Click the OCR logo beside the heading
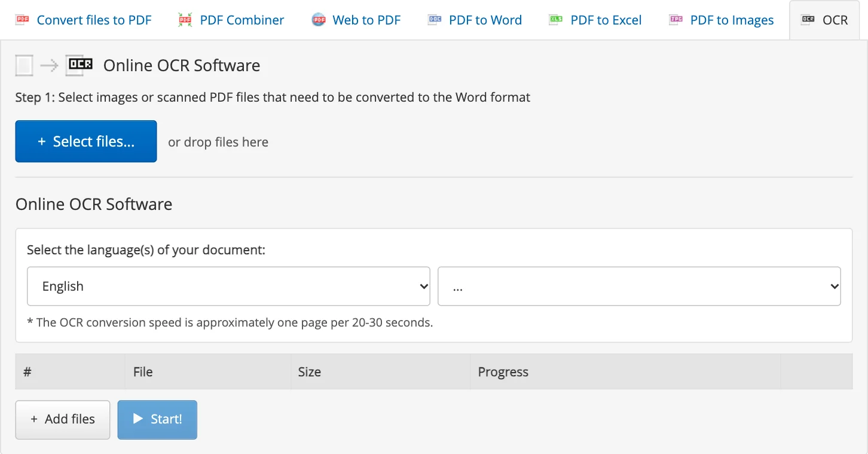The image size is (868, 454). (80, 64)
